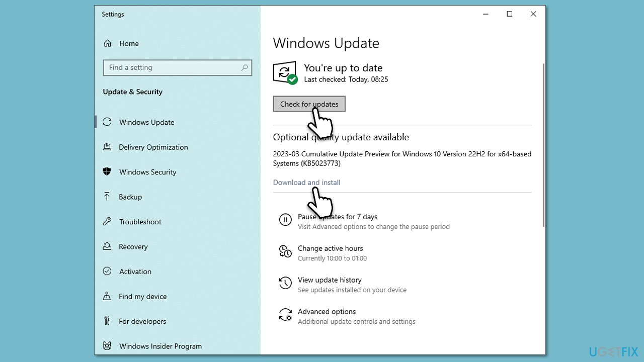This screenshot has height=362, width=644.
Task: Click the Find a setting search box
Action: (177, 67)
